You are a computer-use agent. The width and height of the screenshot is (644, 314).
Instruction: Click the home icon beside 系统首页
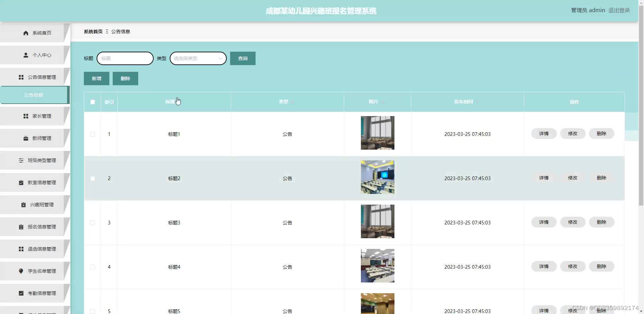pos(26,33)
